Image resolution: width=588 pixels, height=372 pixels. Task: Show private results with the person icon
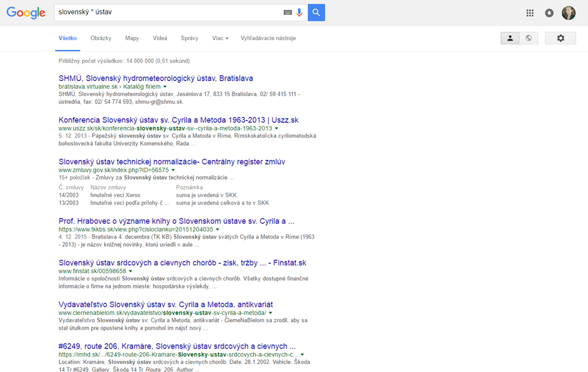point(510,38)
